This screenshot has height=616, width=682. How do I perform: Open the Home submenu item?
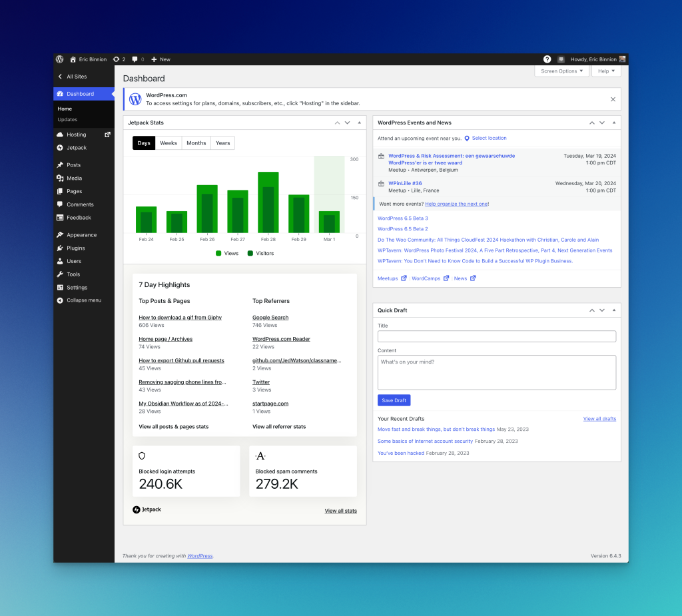(x=65, y=109)
